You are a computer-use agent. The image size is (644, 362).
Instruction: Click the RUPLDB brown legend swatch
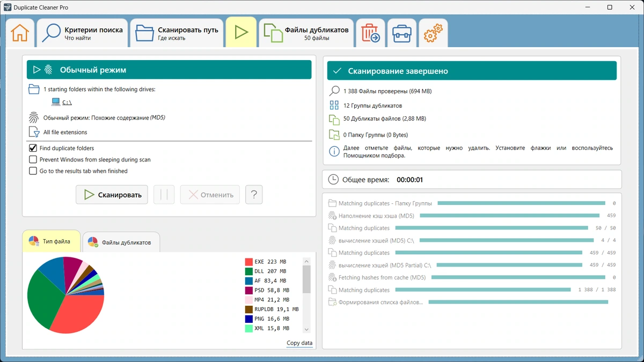pos(249,309)
